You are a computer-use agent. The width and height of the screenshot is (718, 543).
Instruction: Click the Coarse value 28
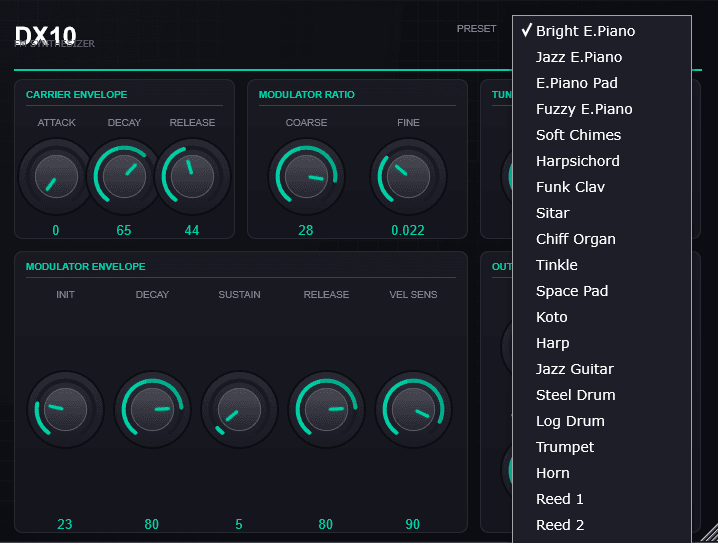pyautogui.click(x=306, y=230)
